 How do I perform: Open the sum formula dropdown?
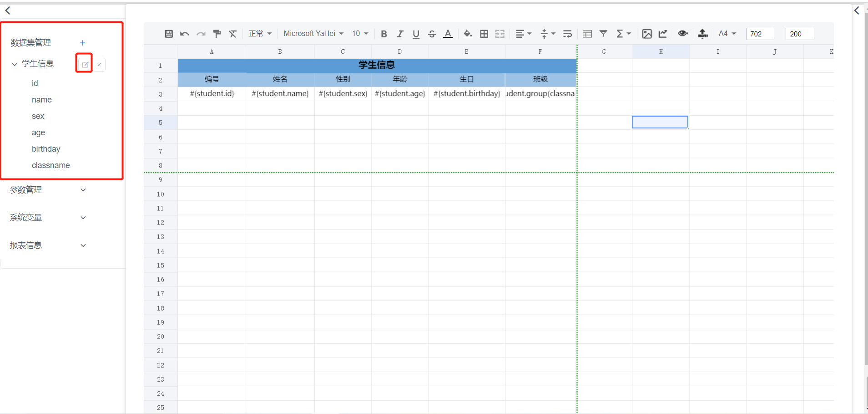tap(623, 34)
